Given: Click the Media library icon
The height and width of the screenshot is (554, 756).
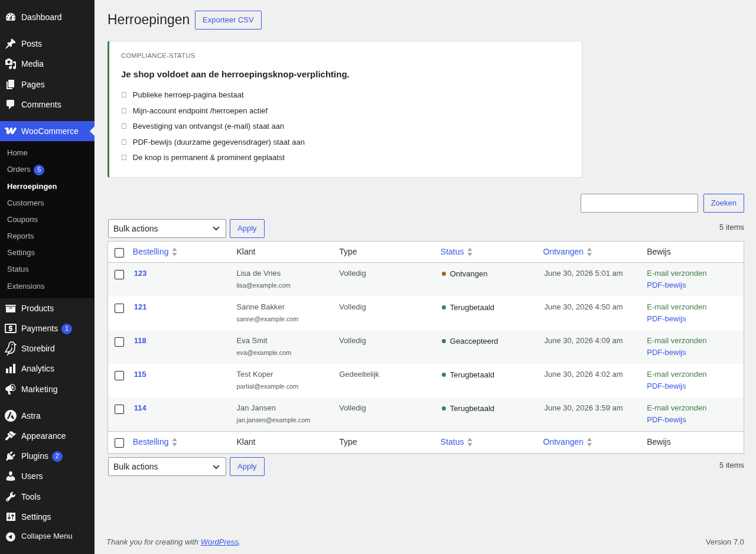Looking at the screenshot, I should tap(11, 64).
